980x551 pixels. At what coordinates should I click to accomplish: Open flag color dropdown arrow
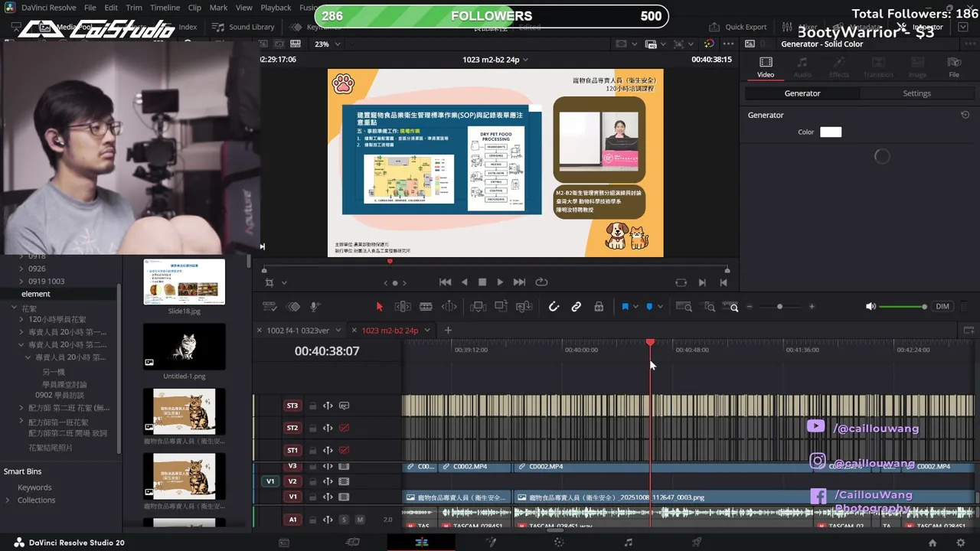click(635, 307)
